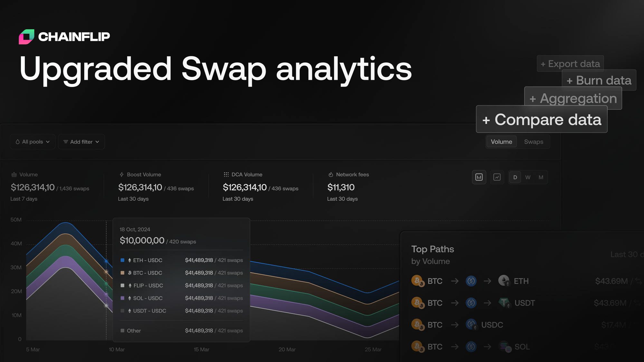Switch to weekly view with the W toggle
This screenshot has height=362, width=644.
528,177
